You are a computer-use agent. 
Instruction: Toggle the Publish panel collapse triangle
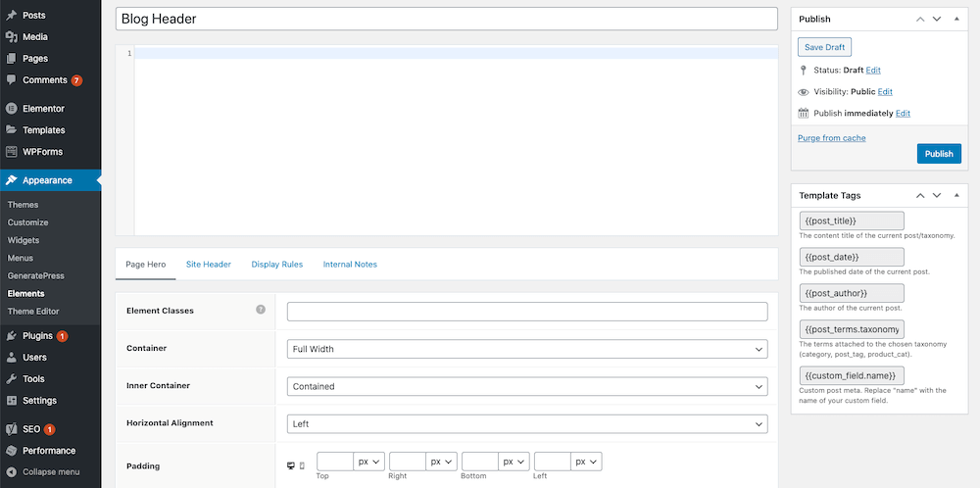tap(956, 19)
